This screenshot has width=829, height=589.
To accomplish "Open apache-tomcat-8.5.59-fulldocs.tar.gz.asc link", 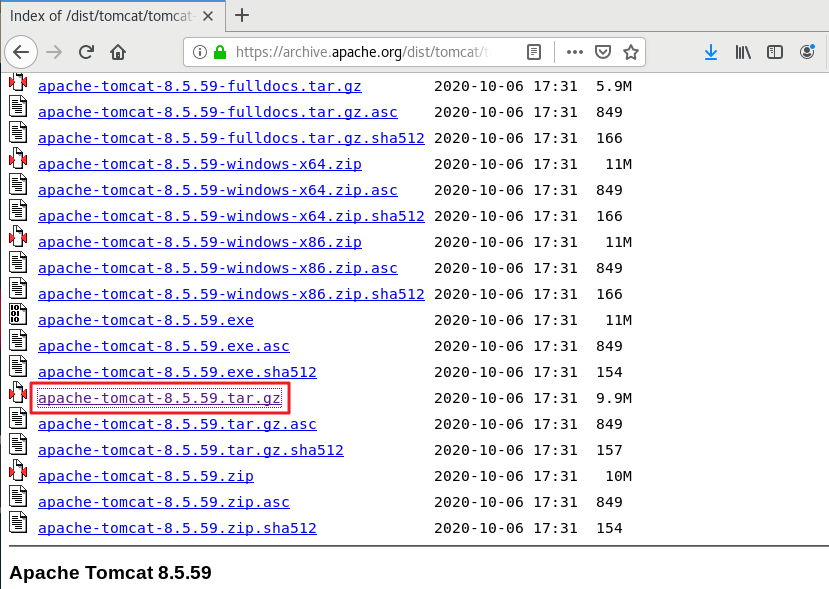I will pos(218,112).
